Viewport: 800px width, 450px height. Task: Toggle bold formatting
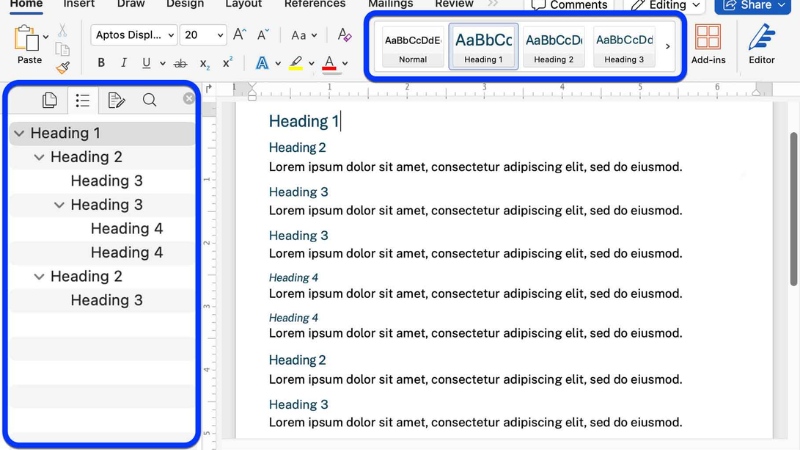tap(101, 63)
